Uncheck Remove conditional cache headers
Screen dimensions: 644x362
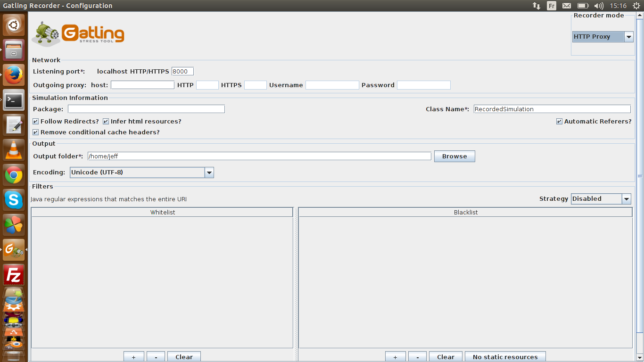[36, 132]
